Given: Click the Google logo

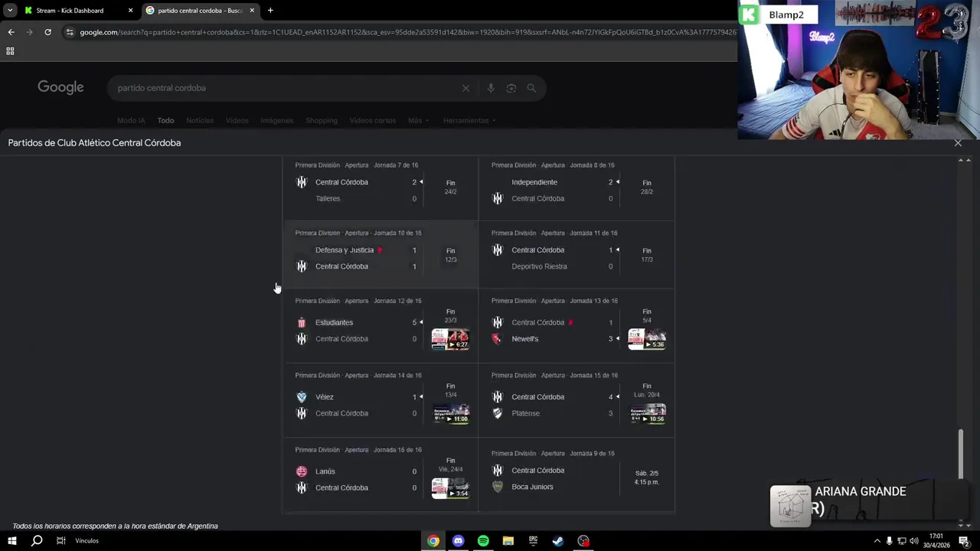Looking at the screenshot, I should click(x=60, y=87).
